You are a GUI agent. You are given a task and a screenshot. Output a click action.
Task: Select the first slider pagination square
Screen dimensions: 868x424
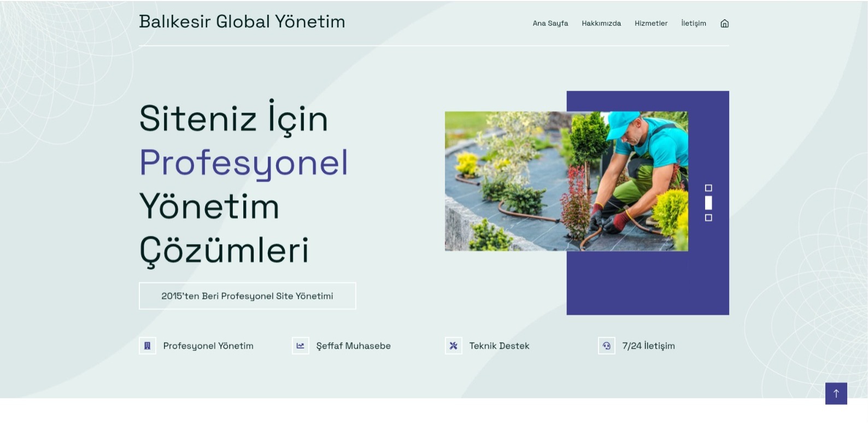click(708, 188)
